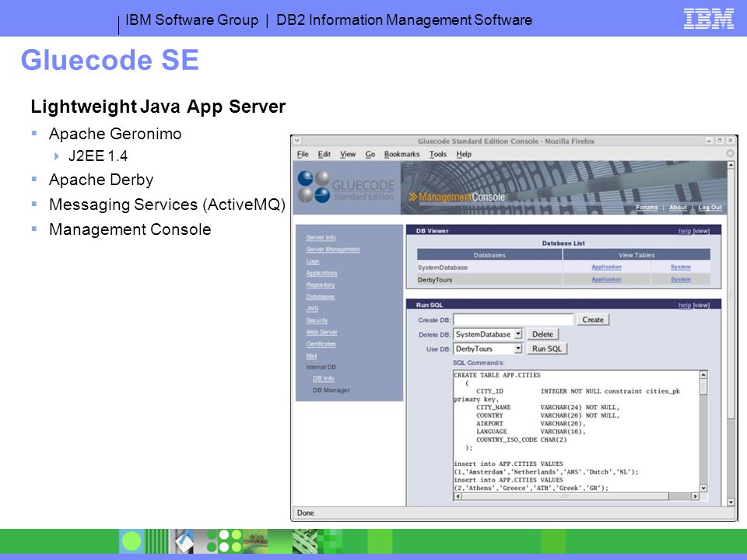
Task: Open System tables for DerbyTours
Action: (680, 279)
